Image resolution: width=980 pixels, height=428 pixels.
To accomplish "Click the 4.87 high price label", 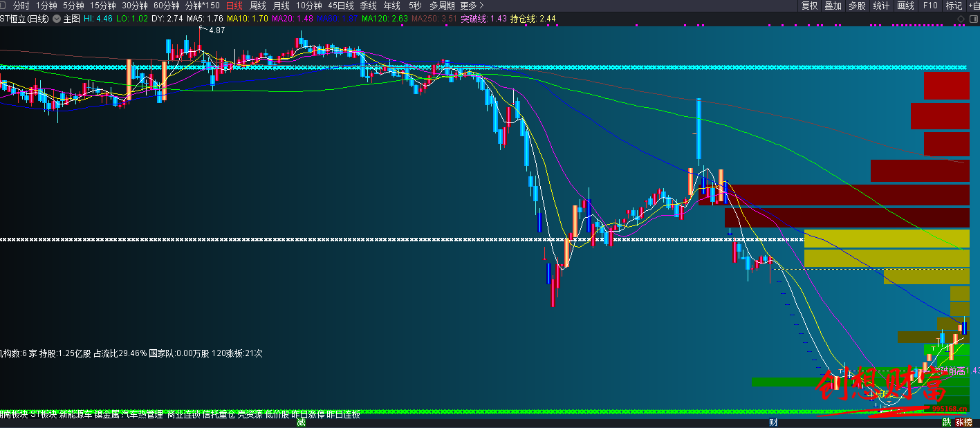I will (x=216, y=30).
